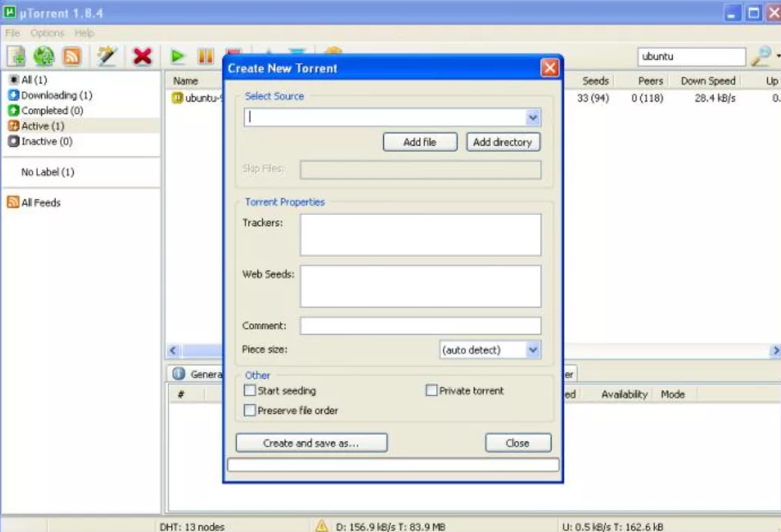Image resolution: width=781 pixels, height=532 pixels.
Task: Enable the Preserve file order checkbox
Action: [249, 411]
